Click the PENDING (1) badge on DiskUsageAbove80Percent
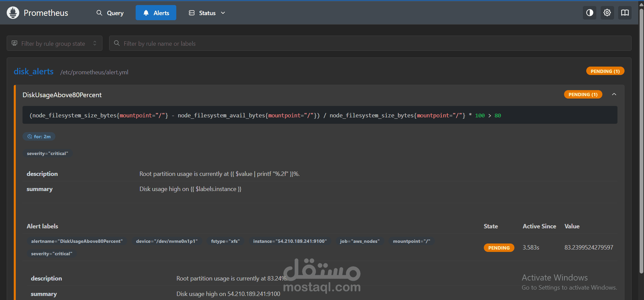 [583, 95]
